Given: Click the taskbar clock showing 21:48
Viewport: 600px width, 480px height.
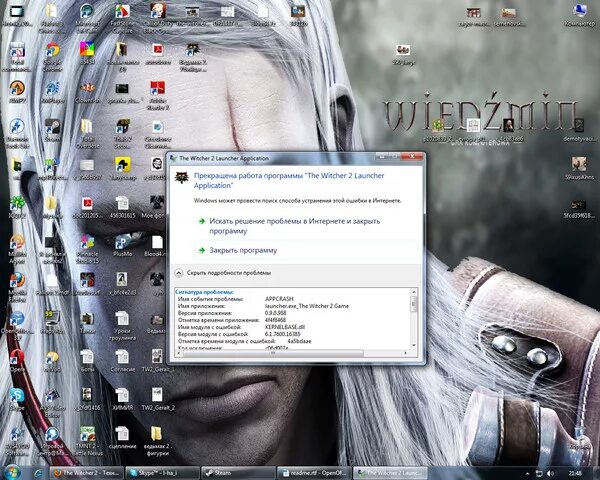Looking at the screenshot, I should point(575,473).
